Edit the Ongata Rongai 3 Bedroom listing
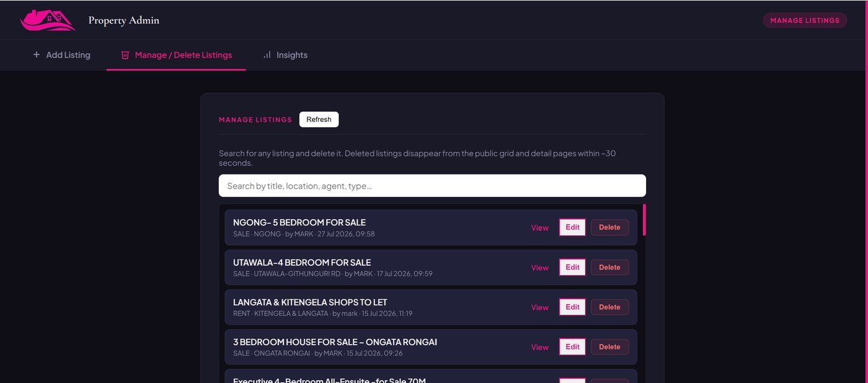Screen dimensions: 868x383 pos(572,346)
